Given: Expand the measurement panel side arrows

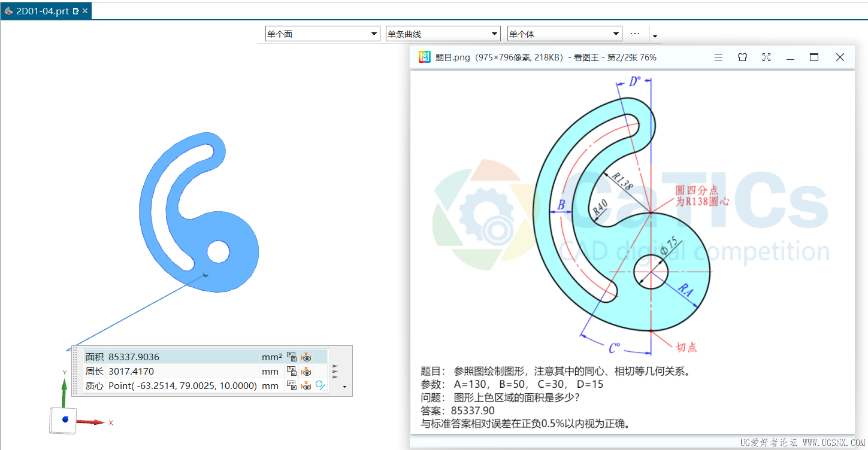Looking at the screenshot, I should tap(335, 371).
